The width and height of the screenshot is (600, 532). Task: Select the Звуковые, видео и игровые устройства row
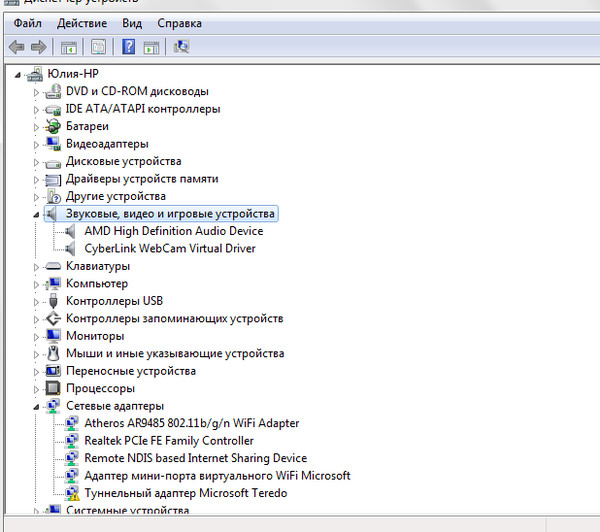tap(161, 214)
